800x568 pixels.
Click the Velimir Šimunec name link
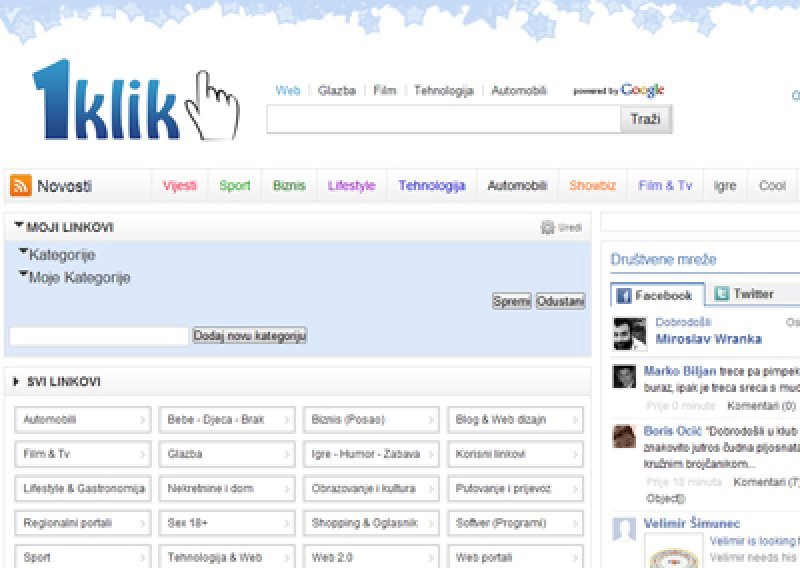(x=691, y=523)
